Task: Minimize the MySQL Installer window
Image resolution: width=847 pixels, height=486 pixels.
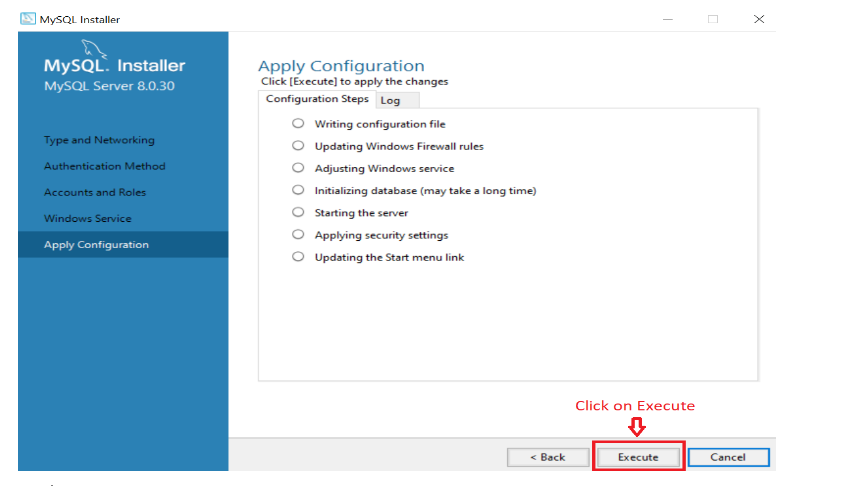Action: [x=668, y=19]
